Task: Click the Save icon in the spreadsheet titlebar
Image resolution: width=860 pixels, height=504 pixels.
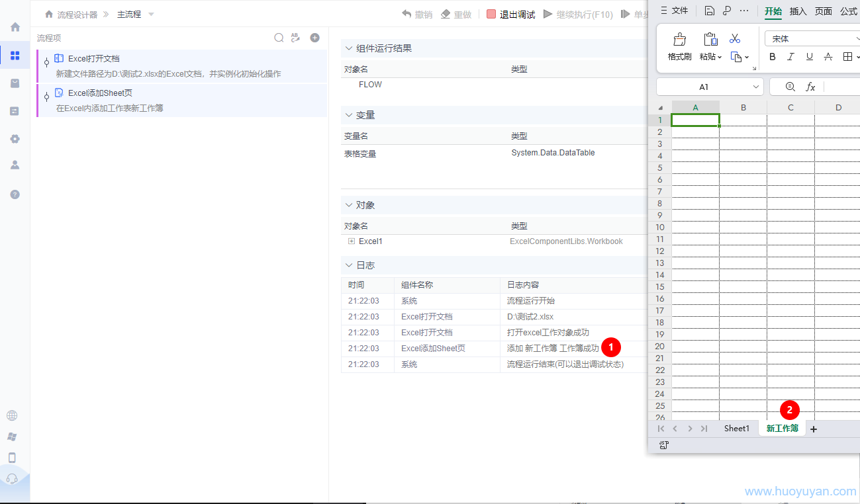Action: (709, 11)
